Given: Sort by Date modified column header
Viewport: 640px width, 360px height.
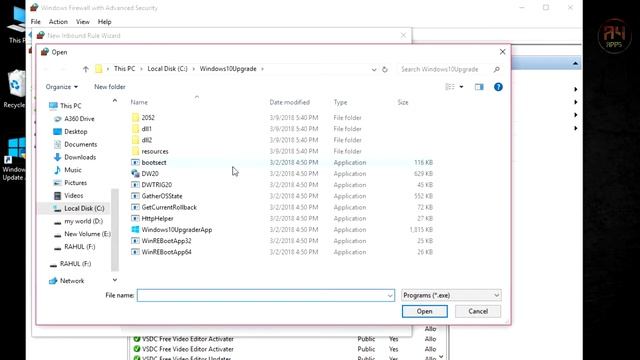Looking at the screenshot, I should click(289, 102).
